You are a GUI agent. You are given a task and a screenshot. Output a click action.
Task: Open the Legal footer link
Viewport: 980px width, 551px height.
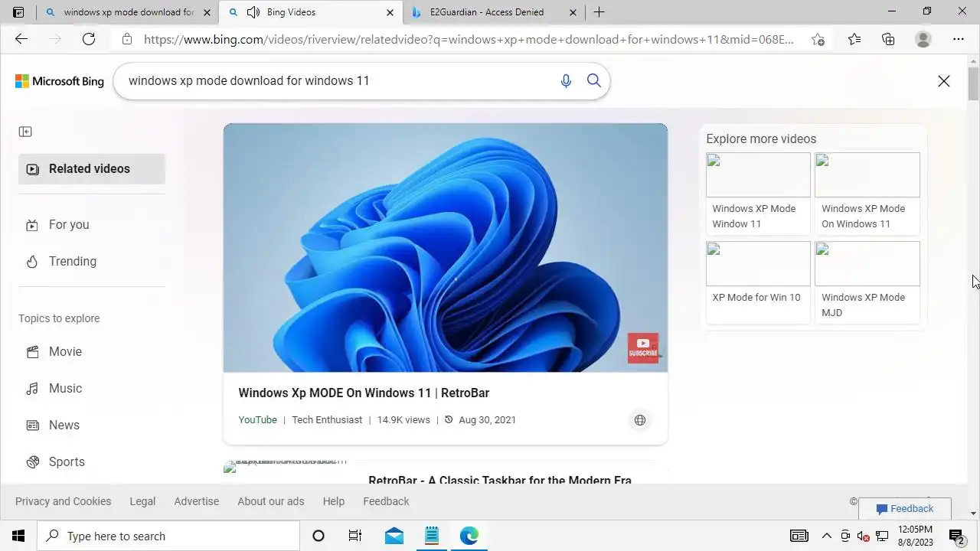coord(142,501)
